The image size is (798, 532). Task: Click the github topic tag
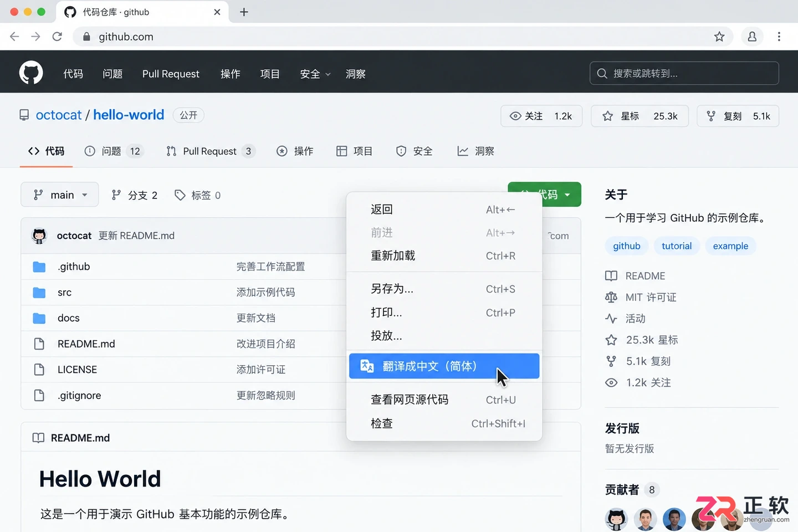pyautogui.click(x=627, y=246)
